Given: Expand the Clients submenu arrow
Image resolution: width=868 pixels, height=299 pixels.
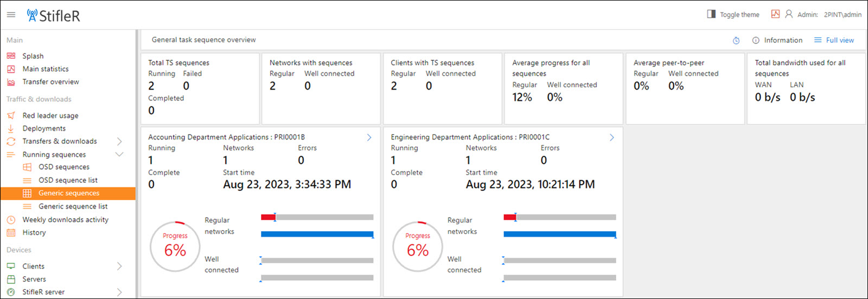Looking at the screenshot, I should click(119, 266).
